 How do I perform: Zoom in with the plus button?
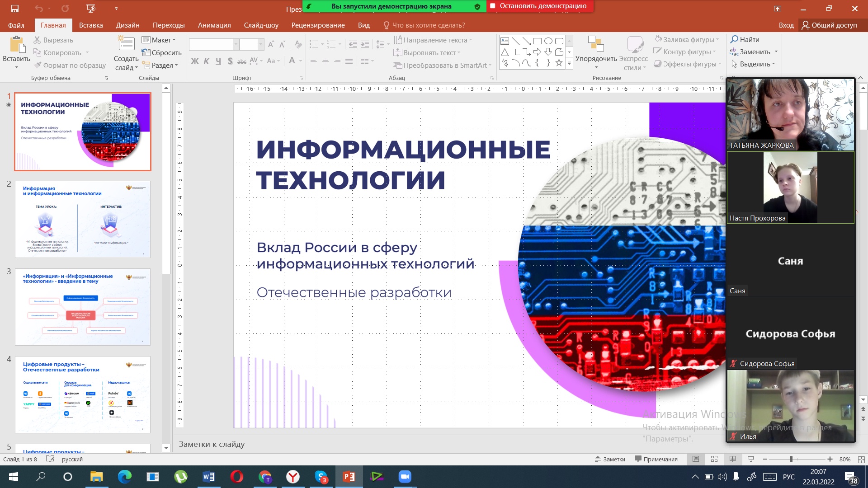tap(830, 459)
